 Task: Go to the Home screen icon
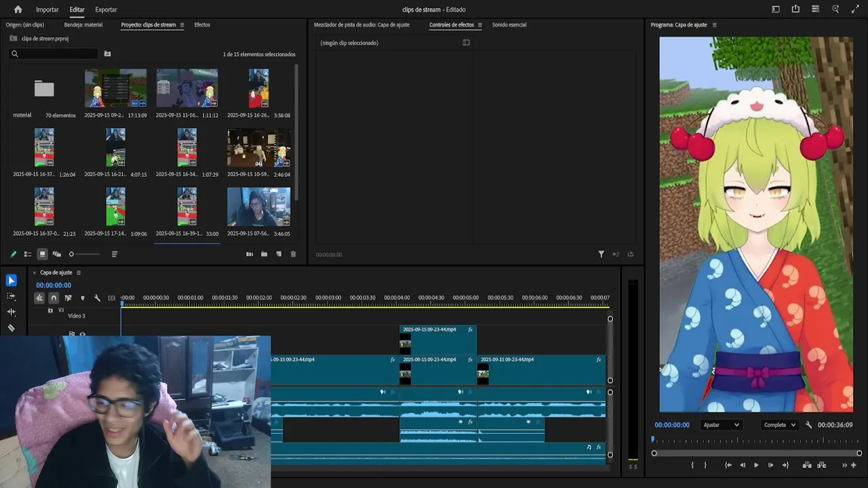pyautogui.click(x=18, y=9)
